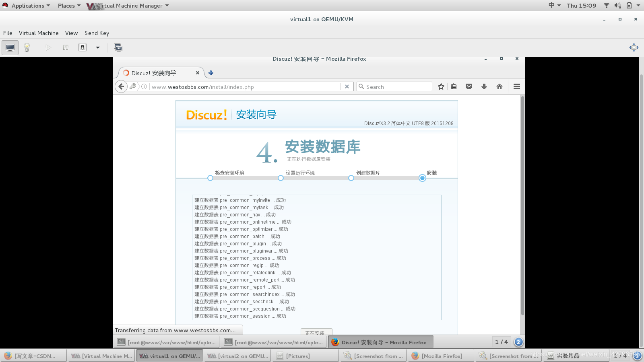Switch to fullscreen view icon

634,47
